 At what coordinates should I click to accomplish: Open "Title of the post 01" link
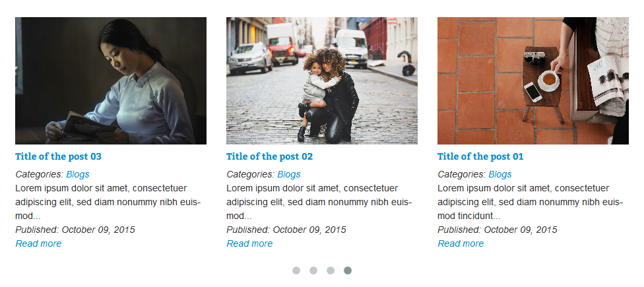(x=480, y=156)
